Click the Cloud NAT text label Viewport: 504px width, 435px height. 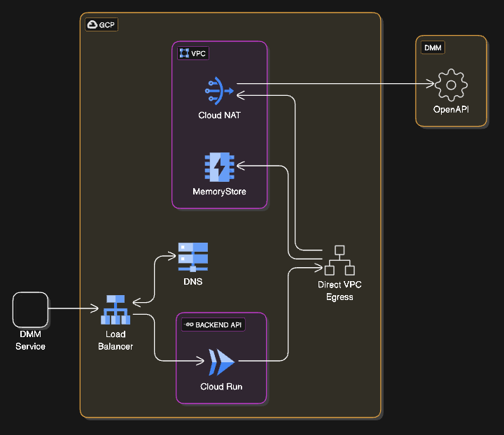pyautogui.click(x=220, y=115)
